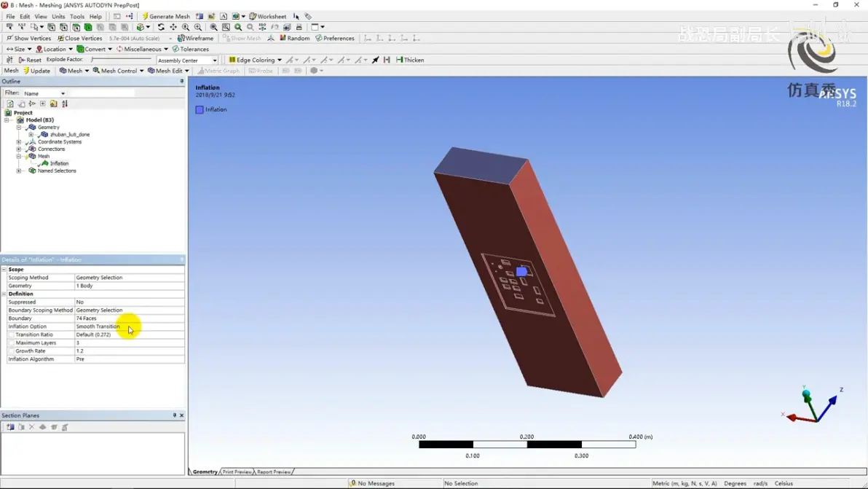Expand the Coordinate Systems tree node
This screenshot has height=489, width=868.
pos(19,142)
